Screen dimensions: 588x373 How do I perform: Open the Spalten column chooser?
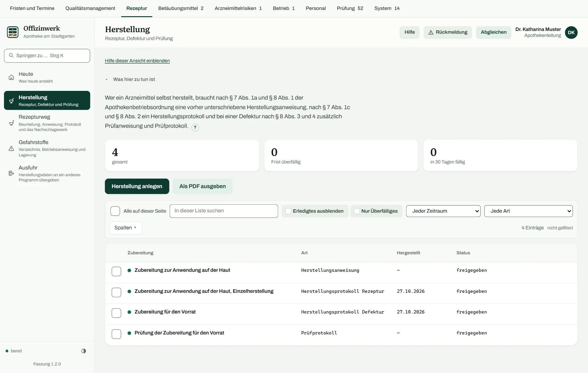click(126, 228)
